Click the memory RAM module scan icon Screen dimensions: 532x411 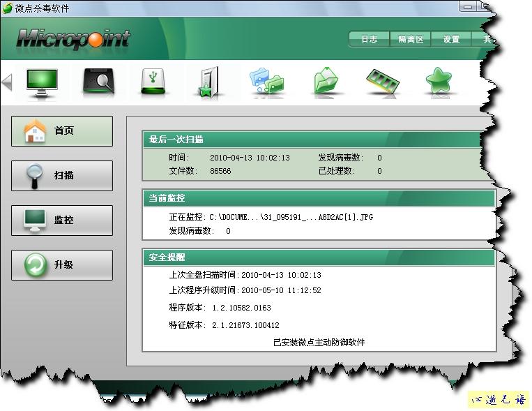coord(383,82)
